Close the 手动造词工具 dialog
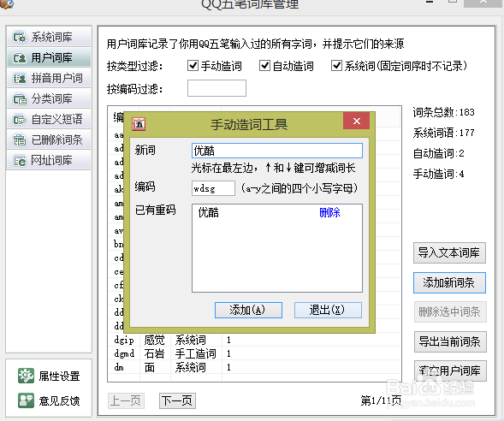 (x=357, y=122)
